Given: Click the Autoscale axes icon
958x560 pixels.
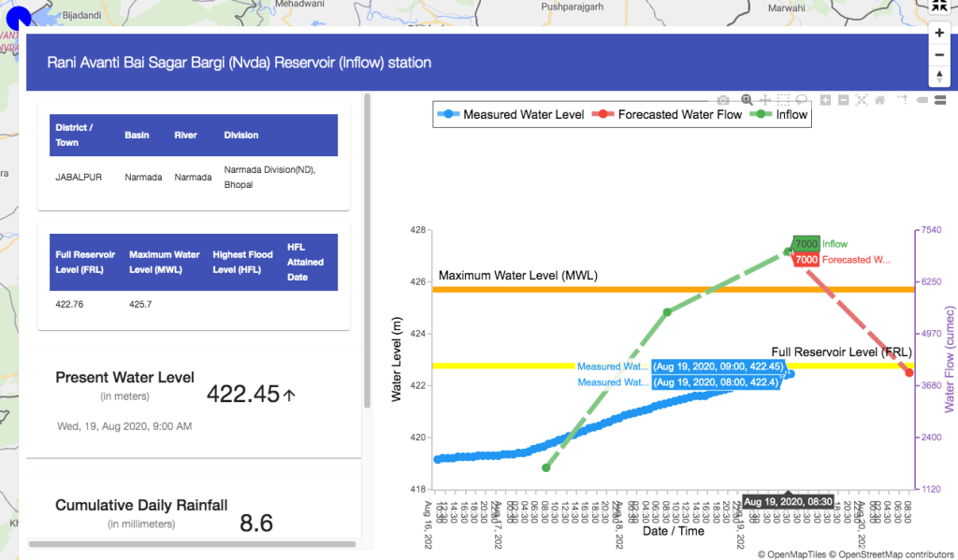Looking at the screenshot, I should point(862,100).
